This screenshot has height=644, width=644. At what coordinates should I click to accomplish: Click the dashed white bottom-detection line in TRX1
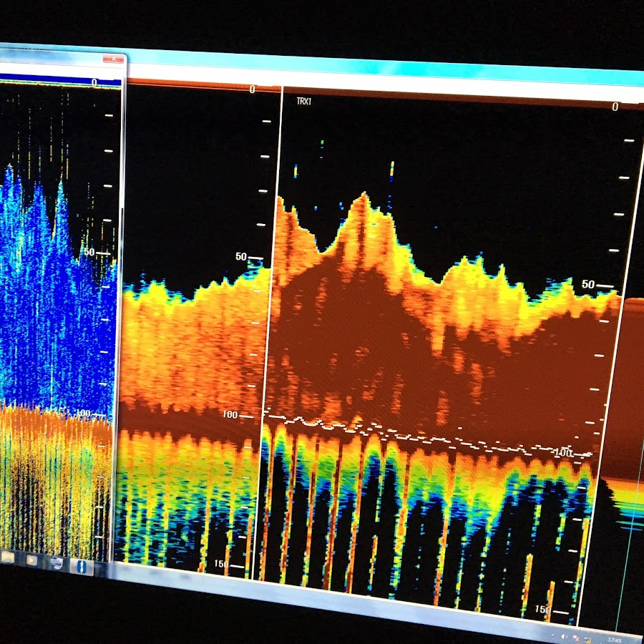tap(427, 436)
